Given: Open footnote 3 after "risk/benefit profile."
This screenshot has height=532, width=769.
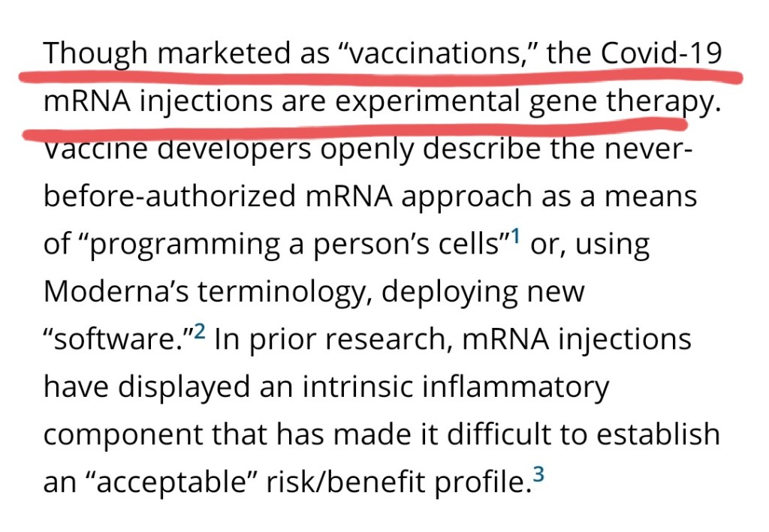Looking at the screenshot, I should pos(537,475).
